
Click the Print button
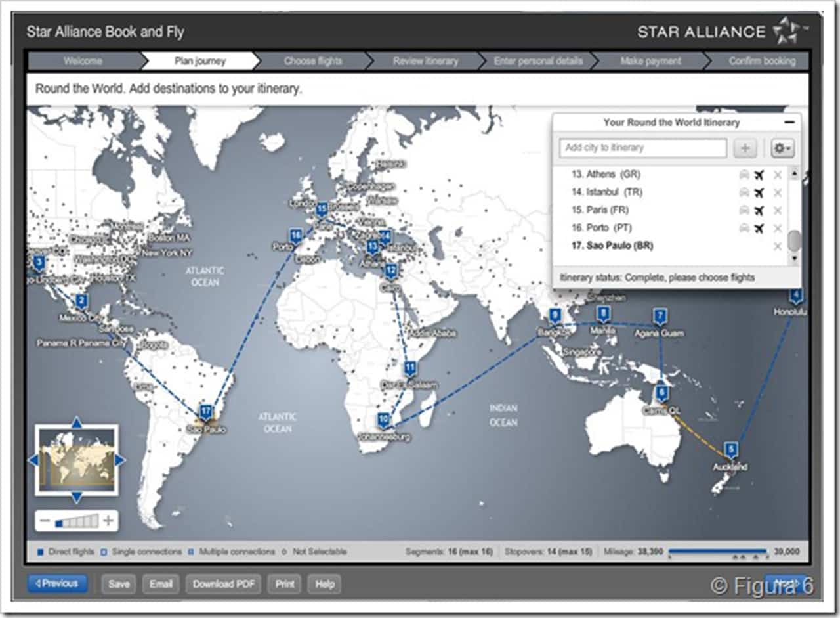[284, 583]
